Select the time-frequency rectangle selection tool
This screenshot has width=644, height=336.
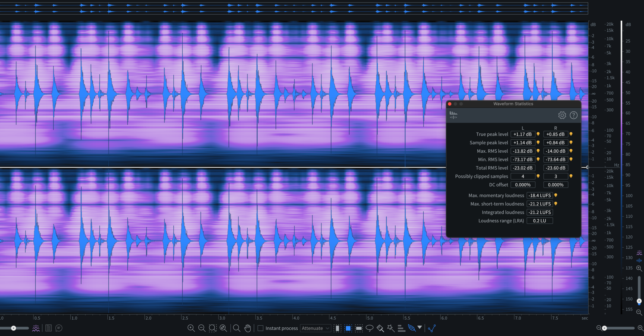click(x=348, y=328)
